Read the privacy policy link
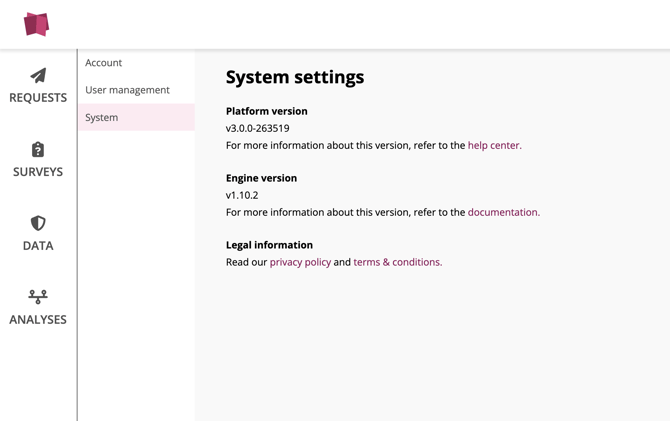670x421 pixels. [x=300, y=263]
